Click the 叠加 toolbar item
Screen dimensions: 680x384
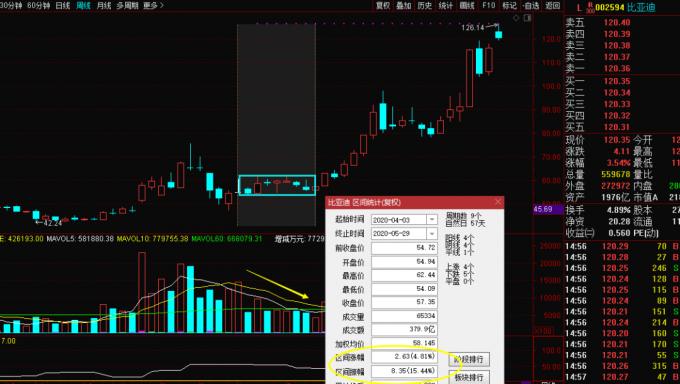pyautogui.click(x=404, y=6)
